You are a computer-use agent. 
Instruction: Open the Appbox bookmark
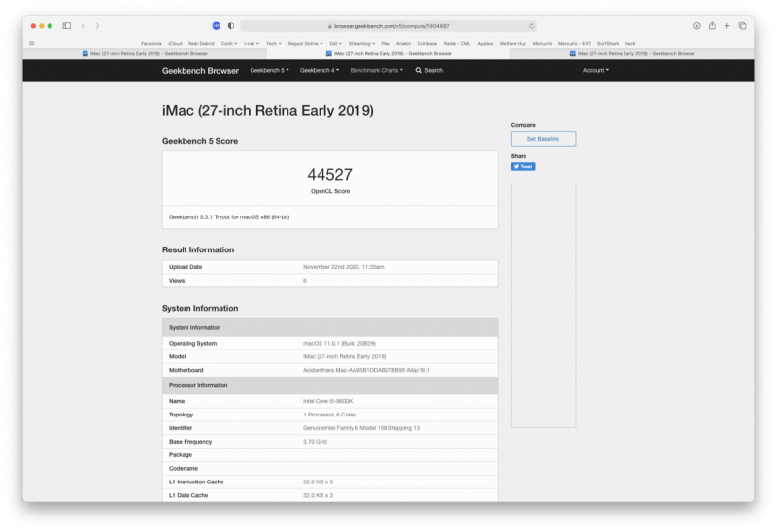[485, 43]
